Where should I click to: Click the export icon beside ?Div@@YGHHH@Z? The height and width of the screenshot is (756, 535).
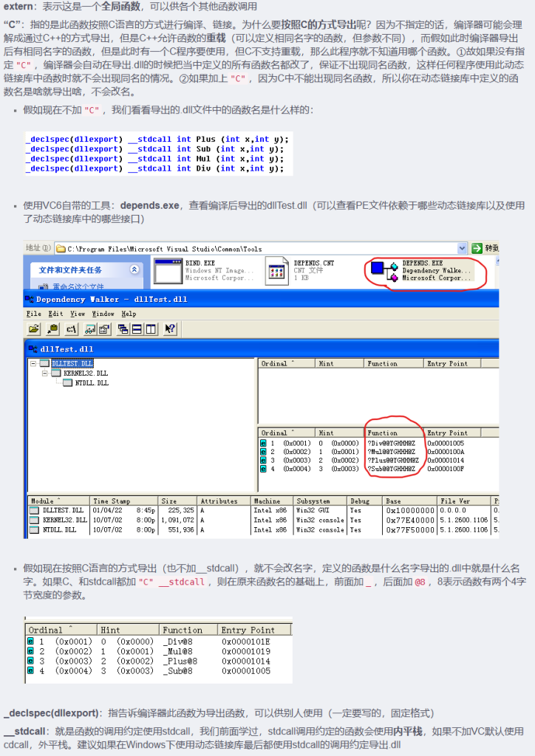pos(262,443)
